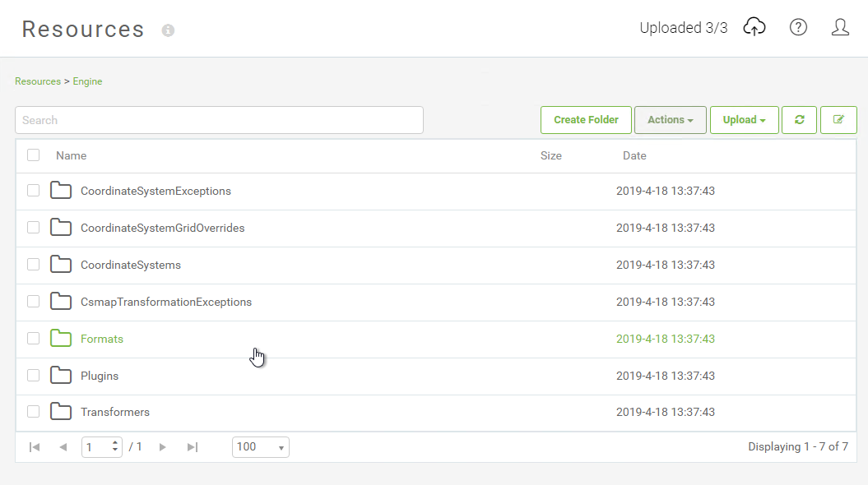Image resolution: width=868 pixels, height=485 pixels.
Task: Open the CoordinateSystems folder name
Action: click(131, 265)
